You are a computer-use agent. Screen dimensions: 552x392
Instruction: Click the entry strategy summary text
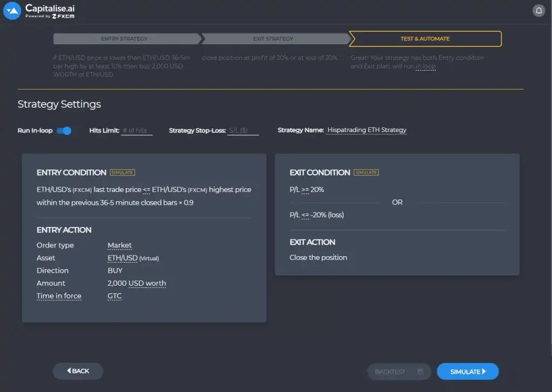pyautogui.click(x=121, y=66)
